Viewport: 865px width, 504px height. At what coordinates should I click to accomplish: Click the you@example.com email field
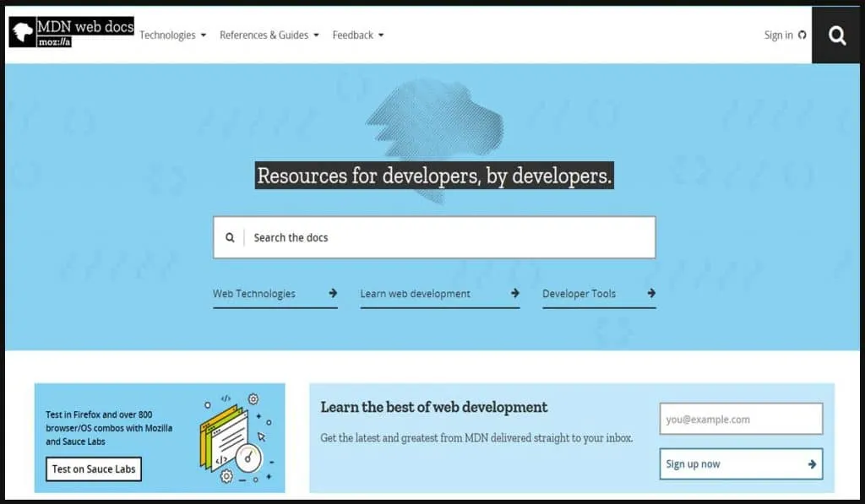click(x=741, y=419)
